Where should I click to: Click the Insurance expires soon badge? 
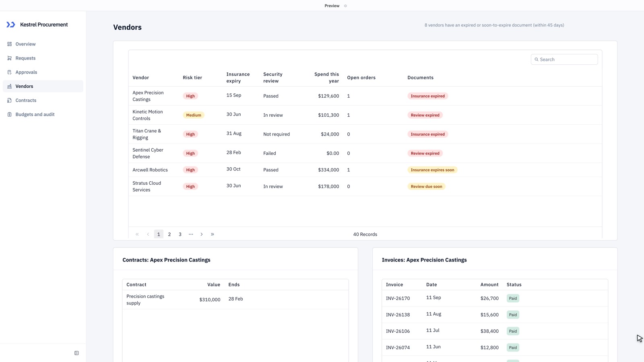click(432, 170)
